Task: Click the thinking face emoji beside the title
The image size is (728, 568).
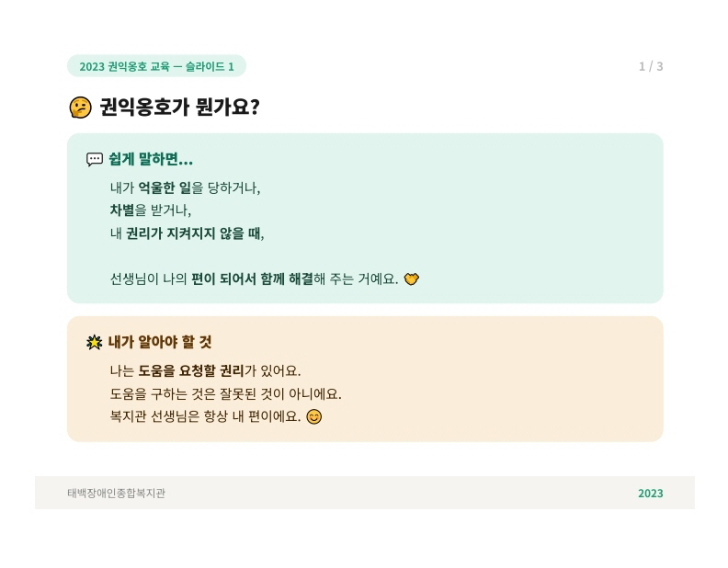Action: pyautogui.click(x=81, y=108)
